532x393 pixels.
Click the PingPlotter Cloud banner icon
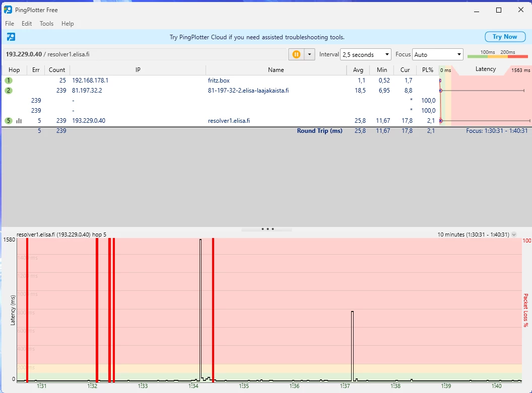point(11,37)
